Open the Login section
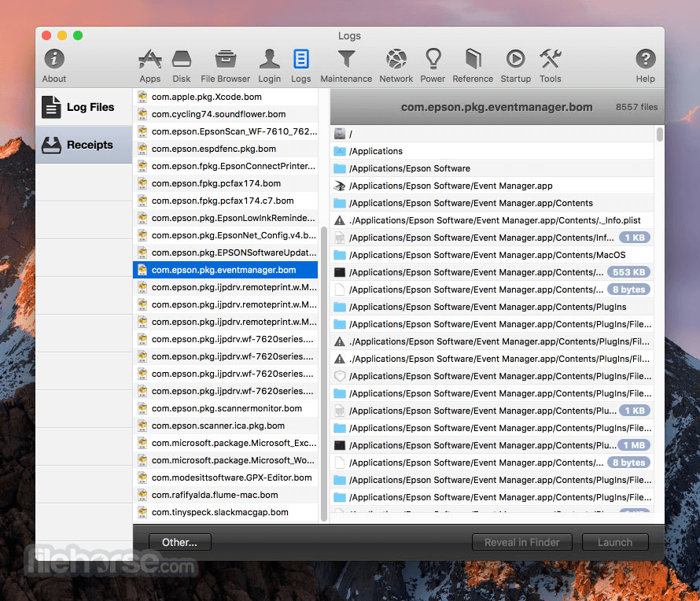Image resolution: width=700 pixels, height=601 pixels. pyautogui.click(x=269, y=65)
